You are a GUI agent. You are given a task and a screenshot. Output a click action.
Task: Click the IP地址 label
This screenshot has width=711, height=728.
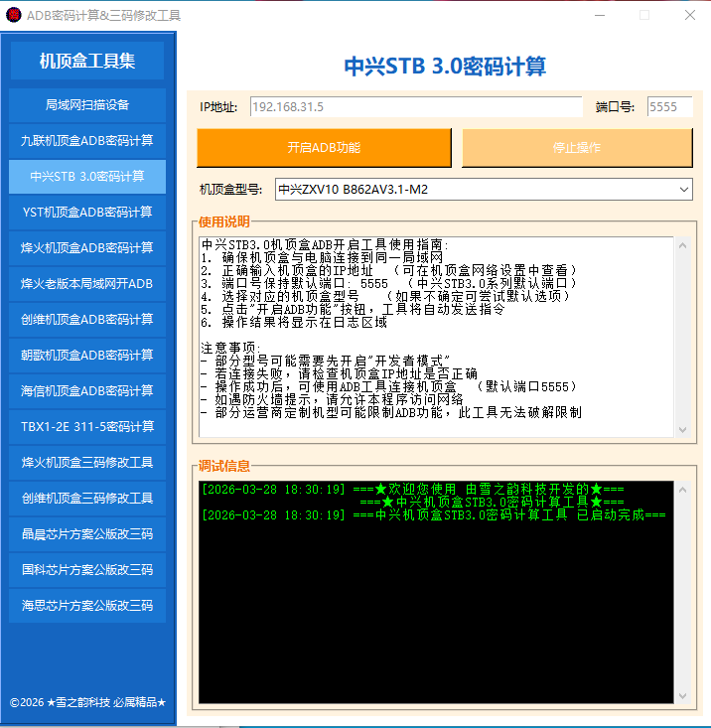[218, 107]
